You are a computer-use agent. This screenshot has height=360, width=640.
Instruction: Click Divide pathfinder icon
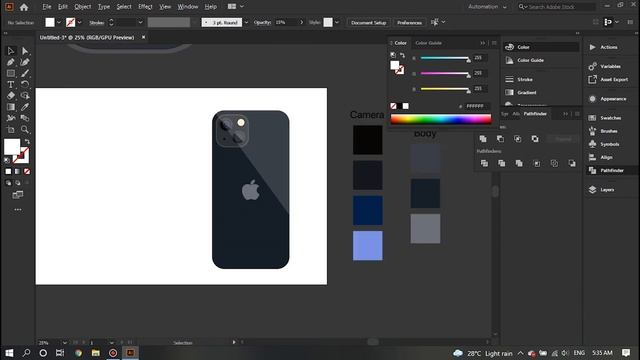tap(484, 163)
